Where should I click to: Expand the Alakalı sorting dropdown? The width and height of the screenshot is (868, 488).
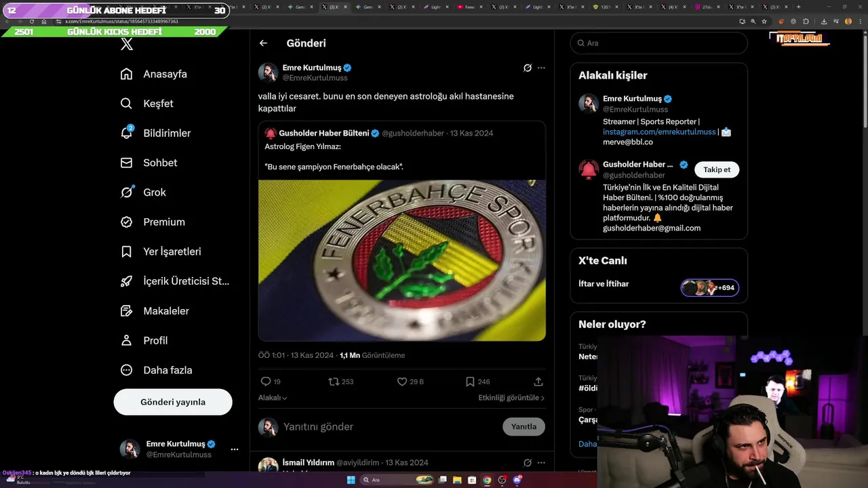pos(273,398)
